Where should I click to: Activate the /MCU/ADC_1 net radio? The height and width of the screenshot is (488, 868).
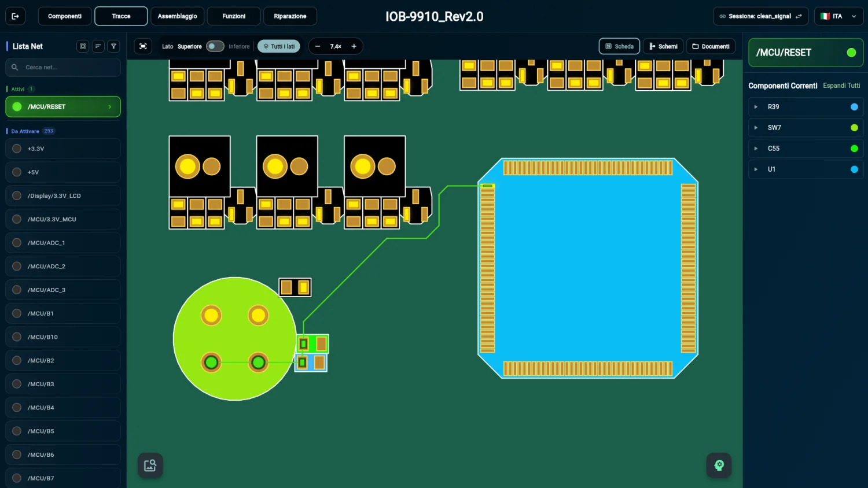coord(17,243)
